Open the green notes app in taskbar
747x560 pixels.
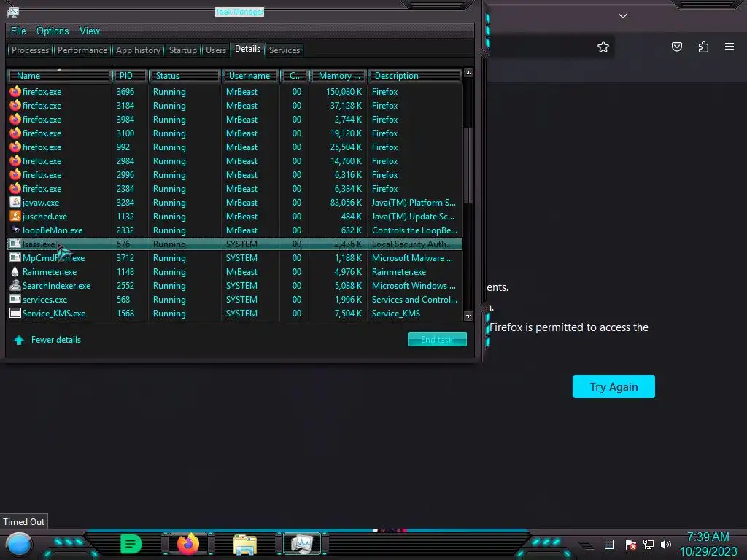(x=131, y=544)
